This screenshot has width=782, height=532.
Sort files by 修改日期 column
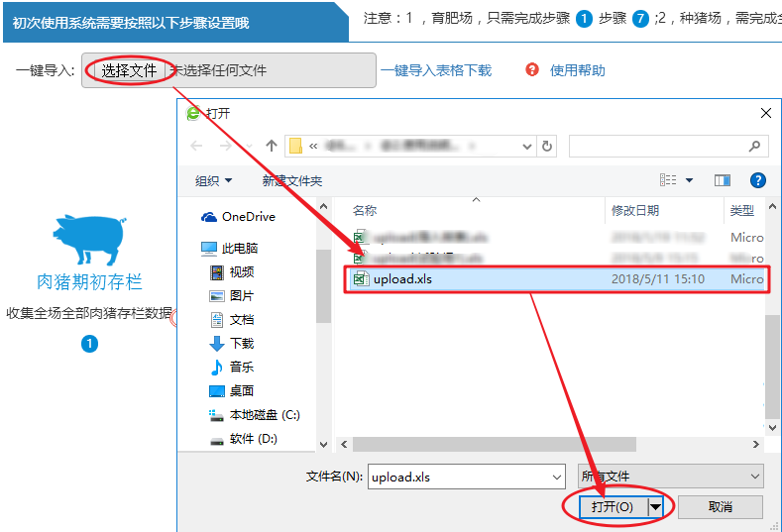(635, 210)
